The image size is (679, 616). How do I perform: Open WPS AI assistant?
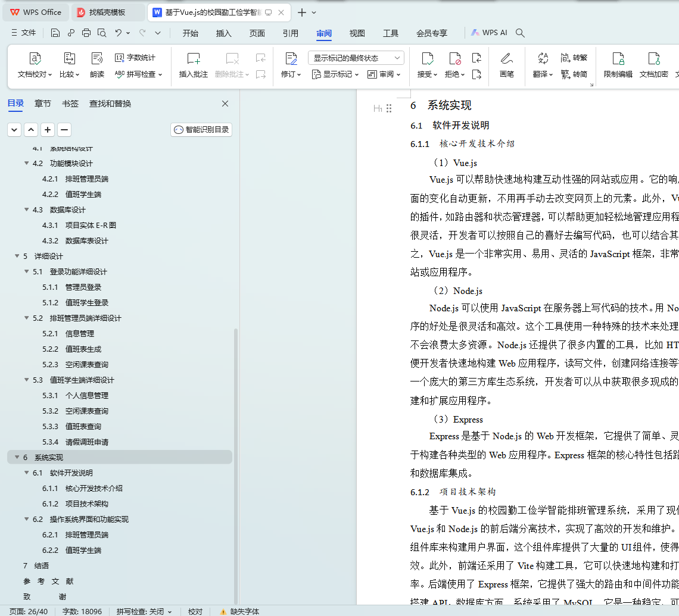tap(489, 33)
